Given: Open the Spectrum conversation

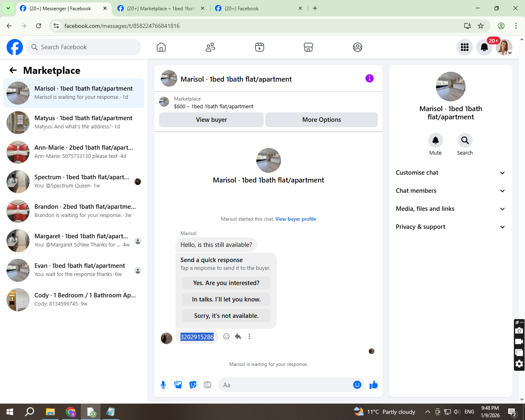Looking at the screenshot, I should (74, 182).
